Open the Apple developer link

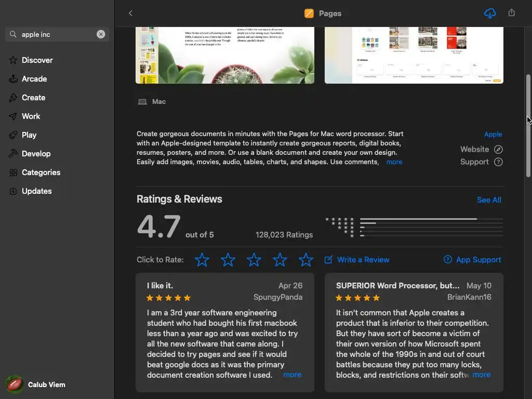pyautogui.click(x=493, y=135)
